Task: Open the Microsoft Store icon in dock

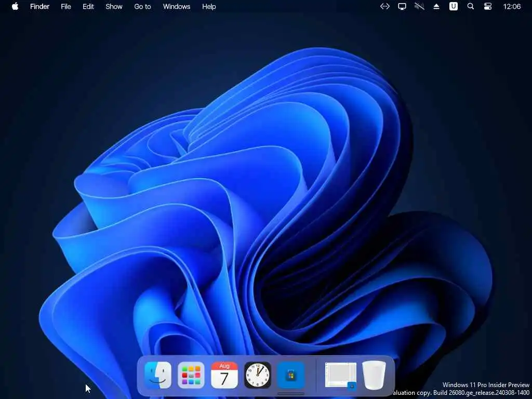Action: tap(291, 375)
